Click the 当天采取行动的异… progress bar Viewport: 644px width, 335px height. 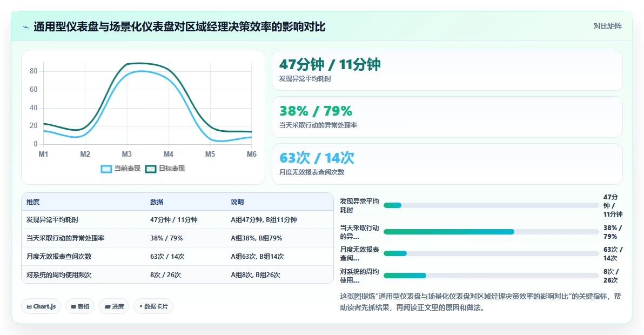(x=491, y=232)
